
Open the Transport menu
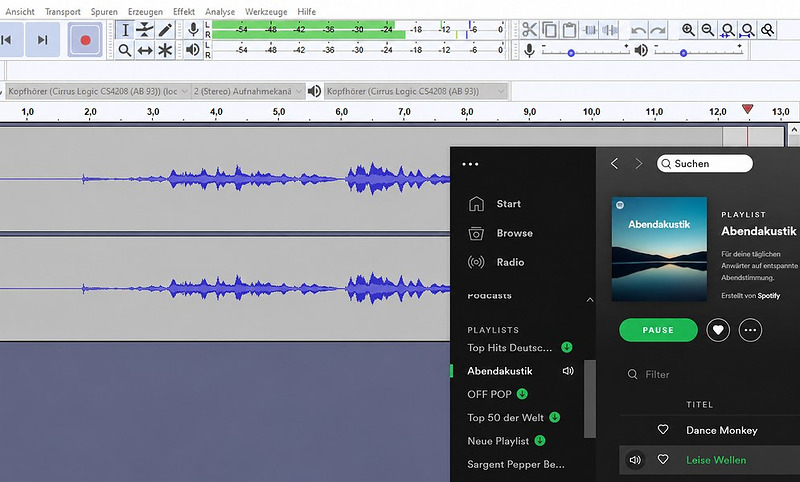click(63, 11)
